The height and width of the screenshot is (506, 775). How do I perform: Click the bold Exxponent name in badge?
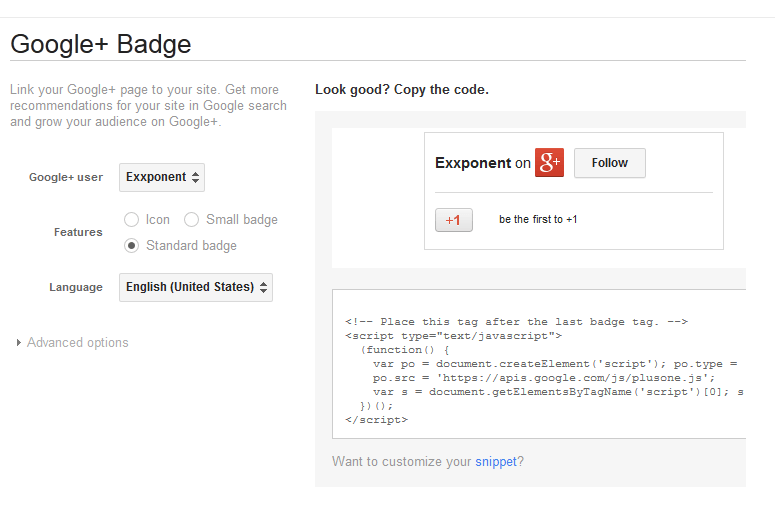click(473, 163)
